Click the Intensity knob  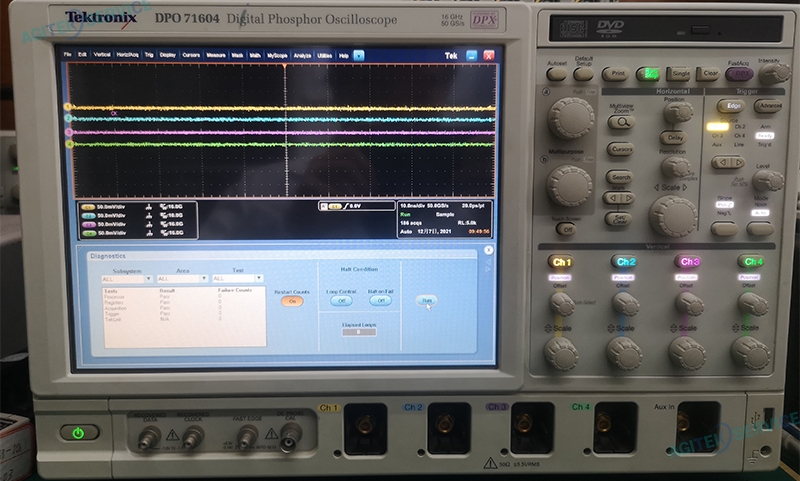pyautogui.click(x=774, y=74)
